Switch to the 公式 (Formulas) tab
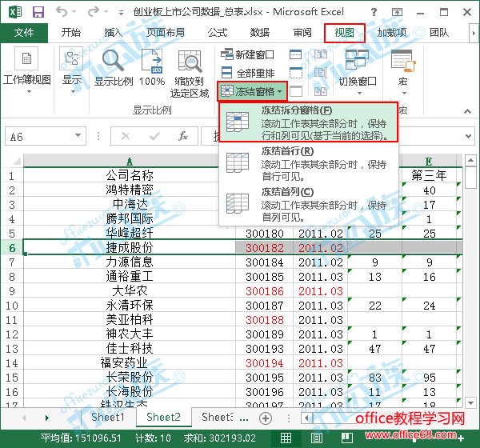The height and width of the screenshot is (448, 480). [218, 33]
